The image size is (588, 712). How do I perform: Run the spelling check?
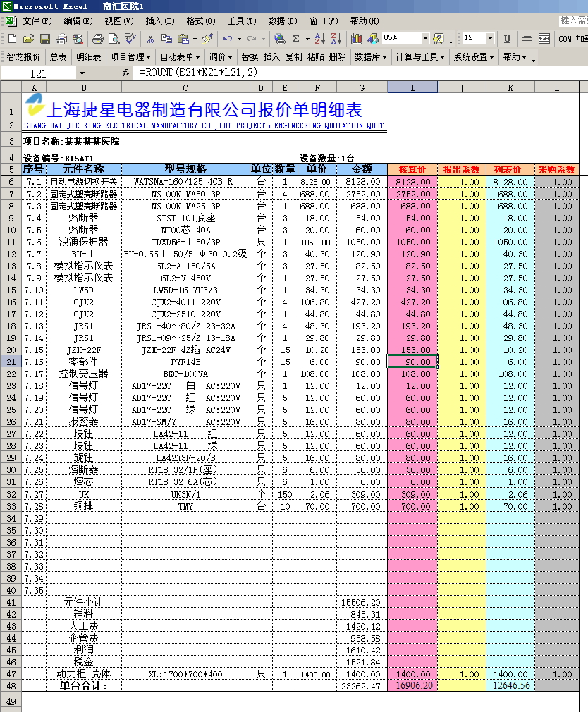coord(130,39)
